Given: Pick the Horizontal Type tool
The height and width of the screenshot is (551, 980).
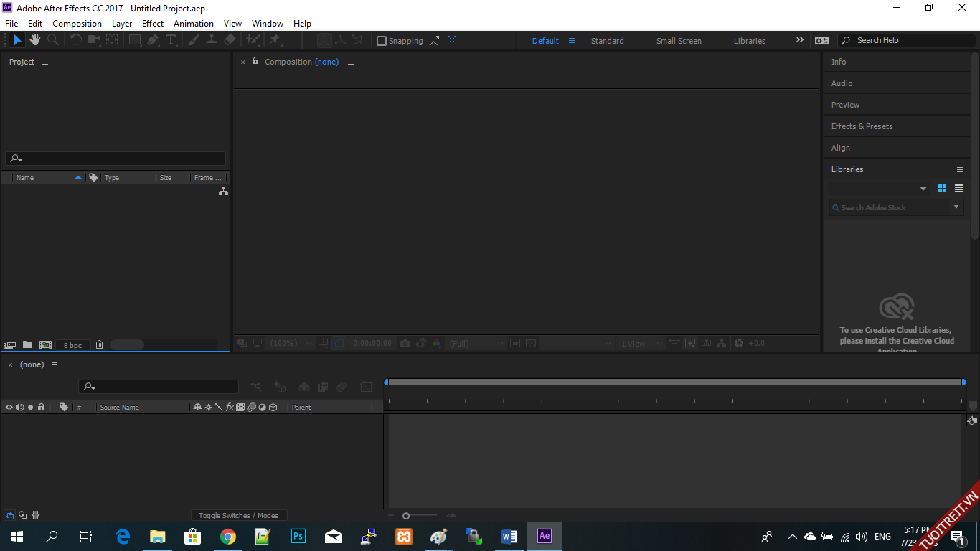Looking at the screenshot, I should click(171, 40).
